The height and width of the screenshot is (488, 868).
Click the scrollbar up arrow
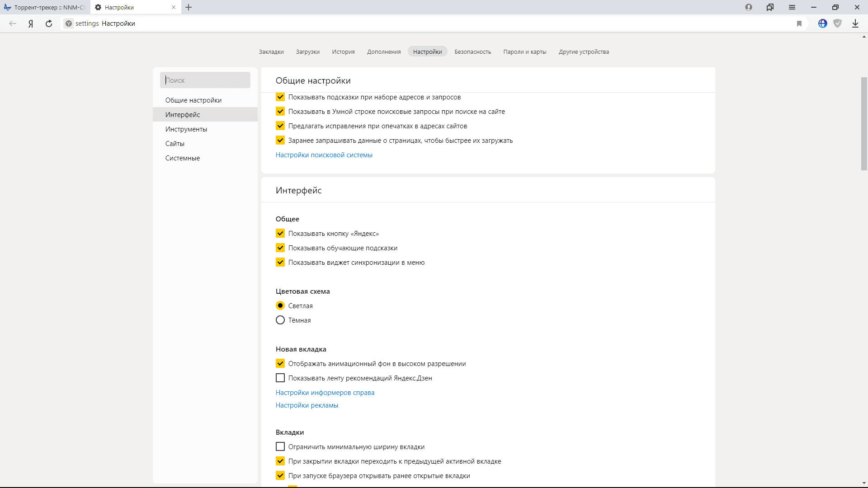coord(864,37)
